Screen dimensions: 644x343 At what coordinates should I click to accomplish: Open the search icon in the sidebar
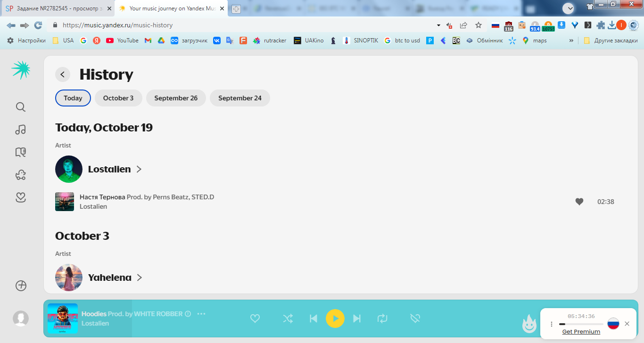[21, 107]
